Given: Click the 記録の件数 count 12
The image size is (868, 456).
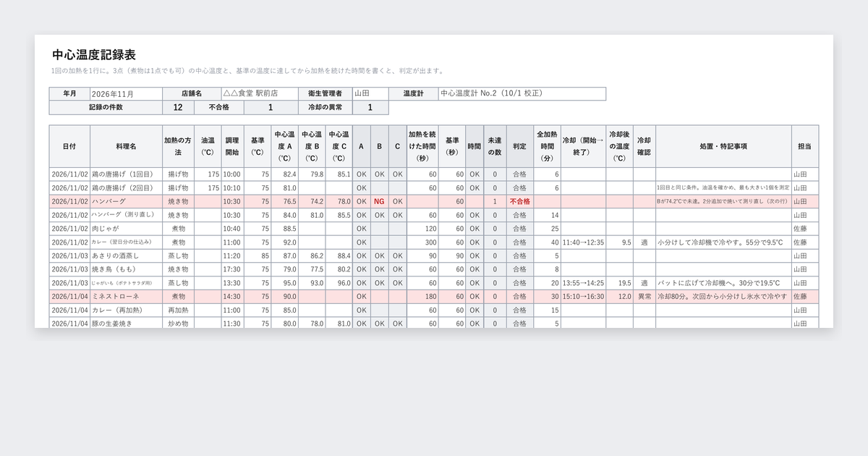Looking at the screenshot, I should [x=178, y=108].
